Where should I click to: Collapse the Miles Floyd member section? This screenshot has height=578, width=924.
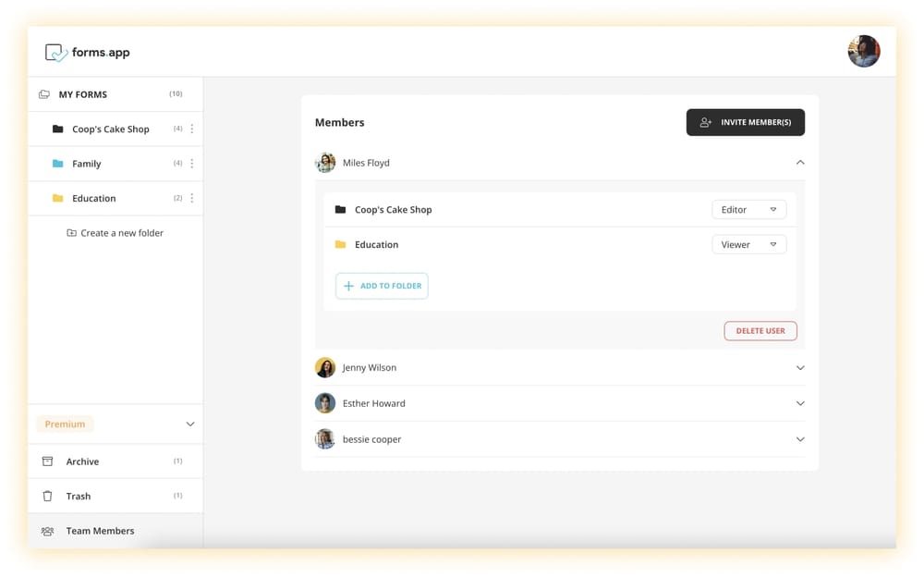click(800, 163)
